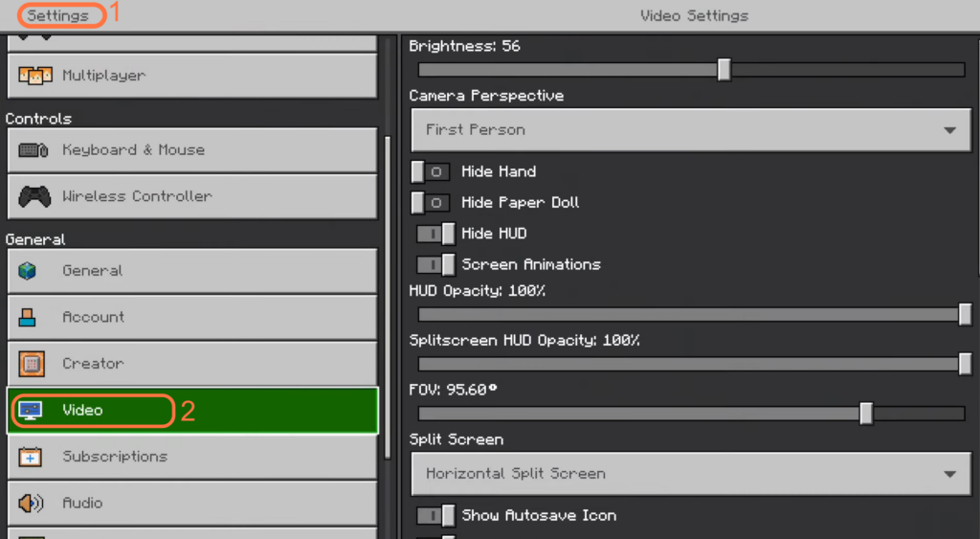Click the Split Screen label
Image resolution: width=980 pixels, height=539 pixels.
pyautogui.click(x=457, y=439)
